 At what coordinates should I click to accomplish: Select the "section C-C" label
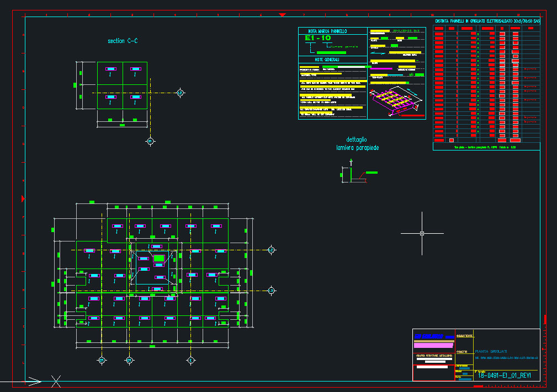pyautogui.click(x=123, y=41)
